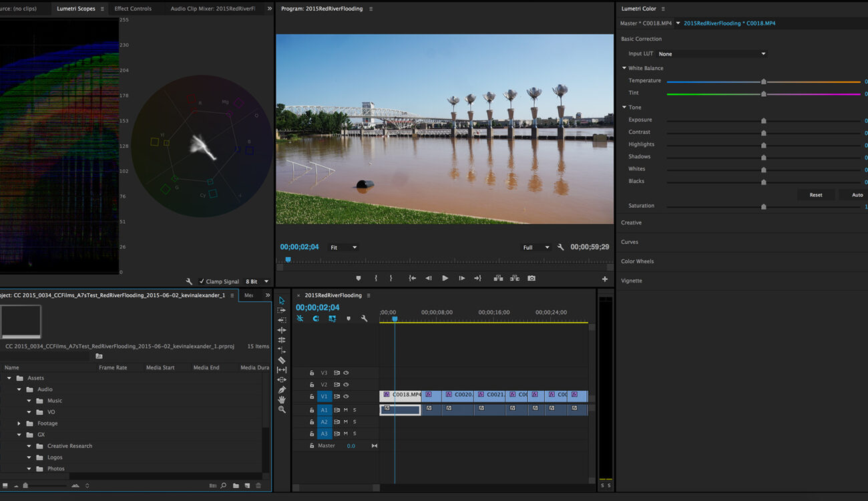Select the Track Select Forward tool
868x501 pixels.
(282, 311)
